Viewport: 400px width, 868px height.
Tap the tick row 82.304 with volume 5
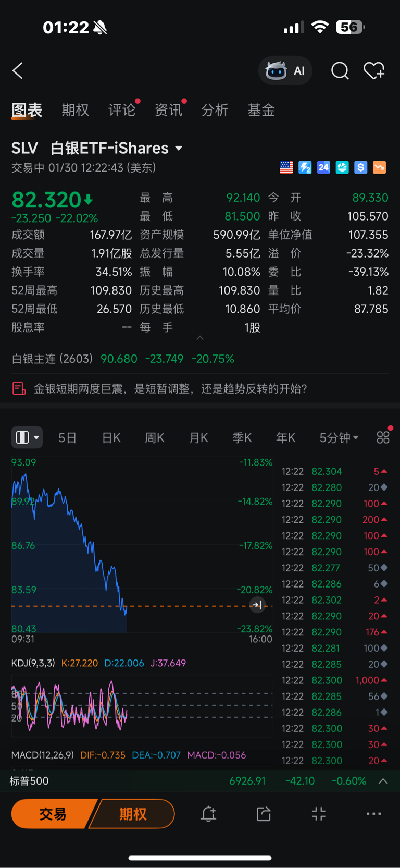[x=334, y=471]
